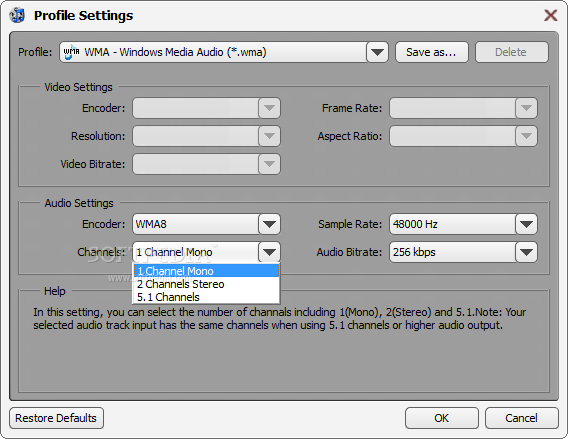Expand the Video Bitrate dropdown
568x439 pixels.
(270, 164)
